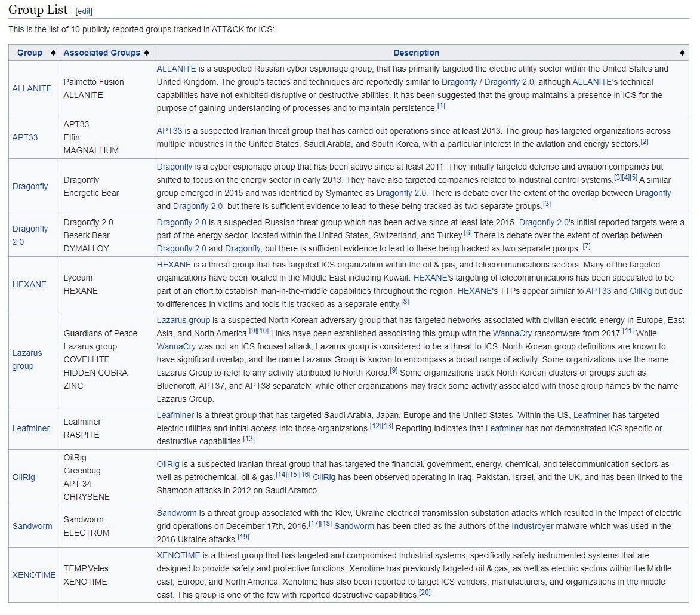
Task: Select 'Greenbug' associated group text
Action: (82, 471)
